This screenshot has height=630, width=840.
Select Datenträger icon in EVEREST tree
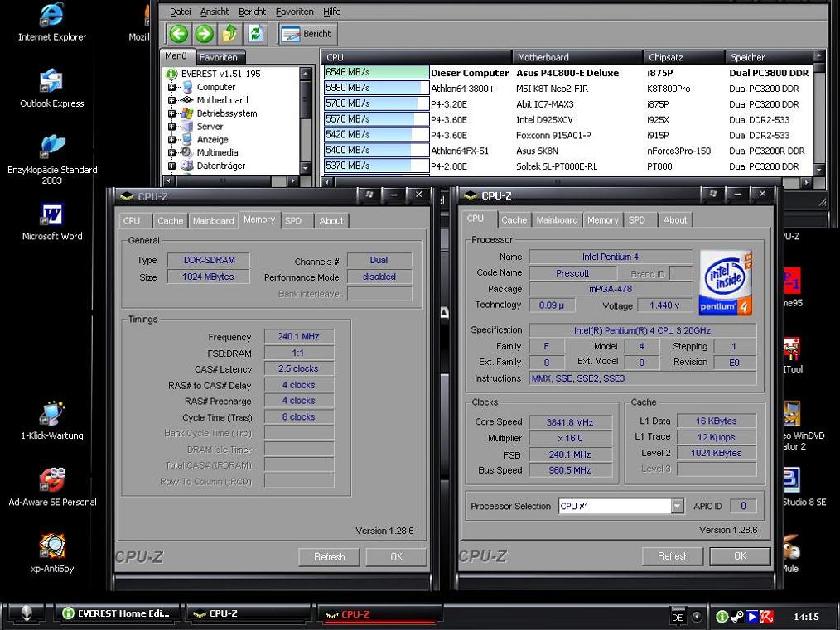pos(187,166)
